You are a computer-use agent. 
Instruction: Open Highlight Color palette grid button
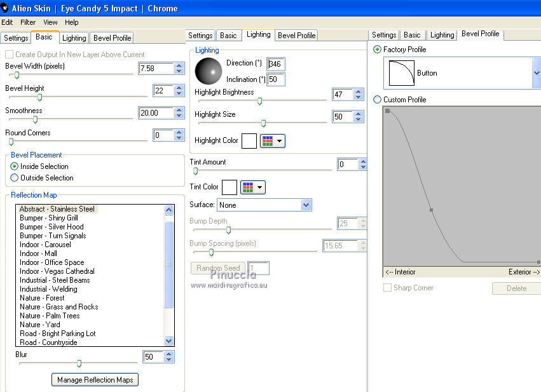[x=273, y=141]
